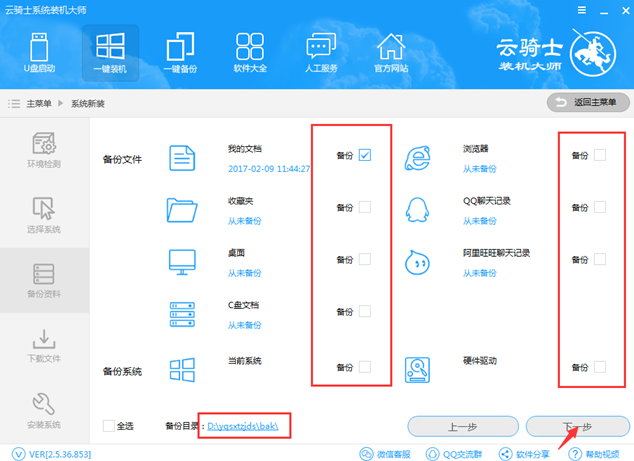Screen dimensions: 634x461
Task: Enable 硬件驱动 backup checkbox
Action: pyautogui.click(x=600, y=367)
